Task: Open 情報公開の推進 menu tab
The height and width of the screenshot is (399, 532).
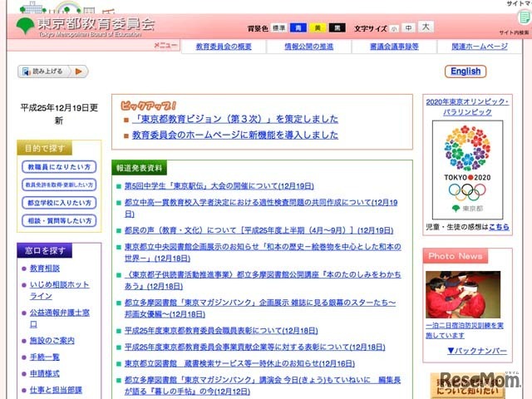Action: (308, 47)
